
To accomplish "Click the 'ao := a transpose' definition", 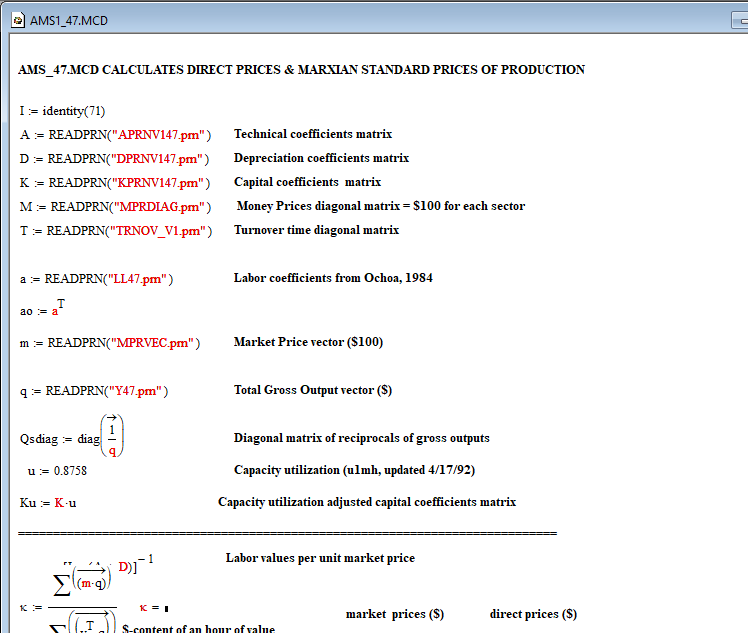I will 42,308.
